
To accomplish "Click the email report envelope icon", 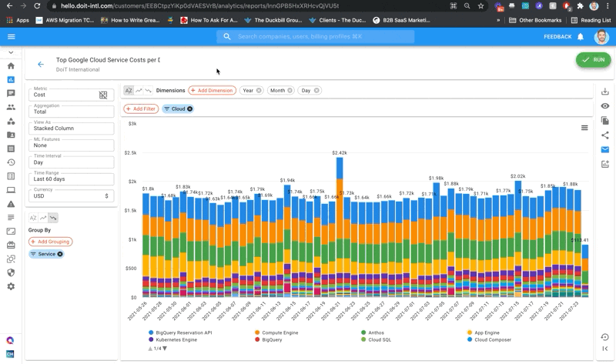I will click(x=605, y=149).
